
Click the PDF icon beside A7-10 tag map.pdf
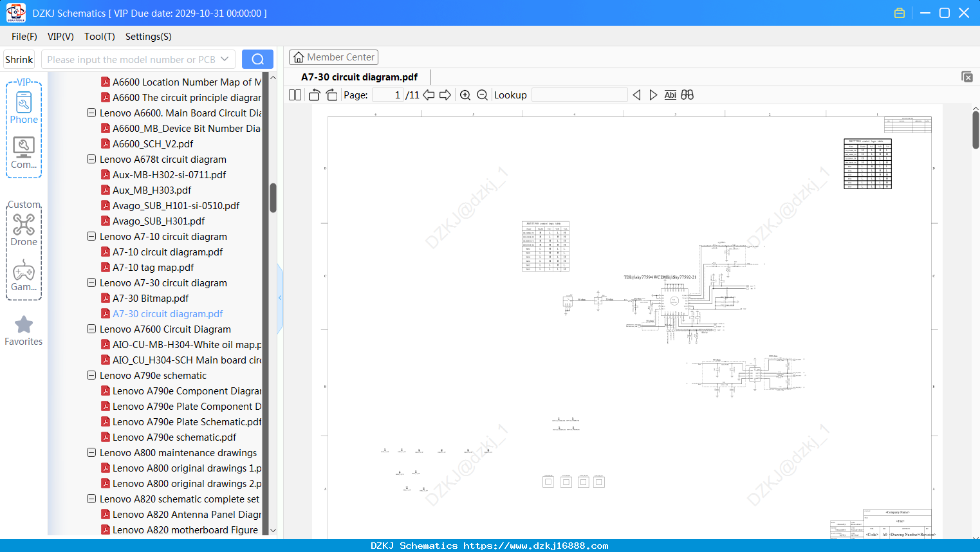click(106, 267)
